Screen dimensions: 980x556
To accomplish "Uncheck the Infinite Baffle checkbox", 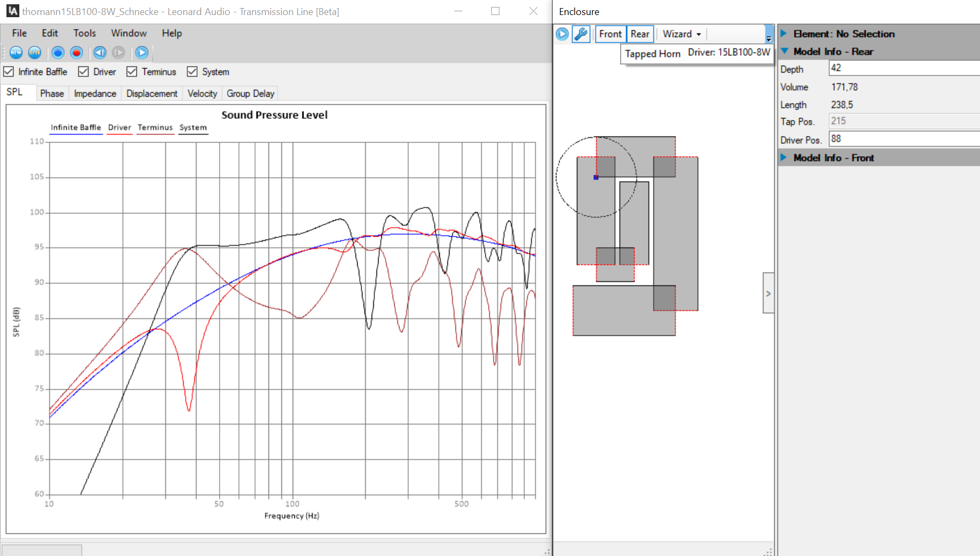I will (x=9, y=71).
